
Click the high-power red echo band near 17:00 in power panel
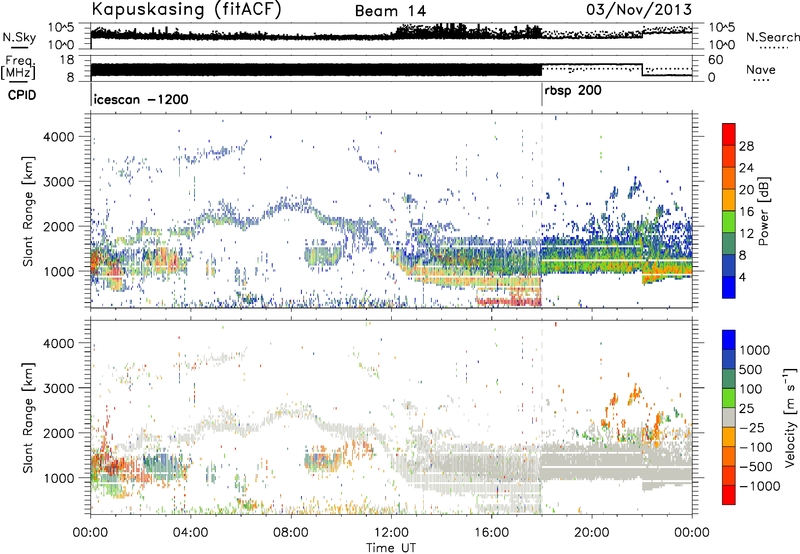pyautogui.click(x=509, y=301)
